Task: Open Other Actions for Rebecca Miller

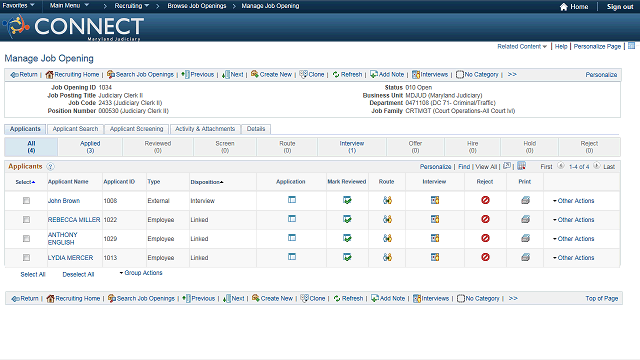Action: pyautogui.click(x=573, y=220)
